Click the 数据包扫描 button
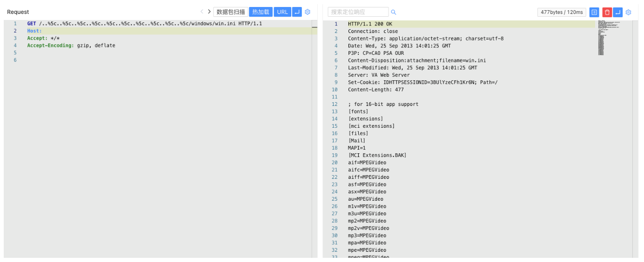The height and width of the screenshot is (262, 644). point(230,12)
